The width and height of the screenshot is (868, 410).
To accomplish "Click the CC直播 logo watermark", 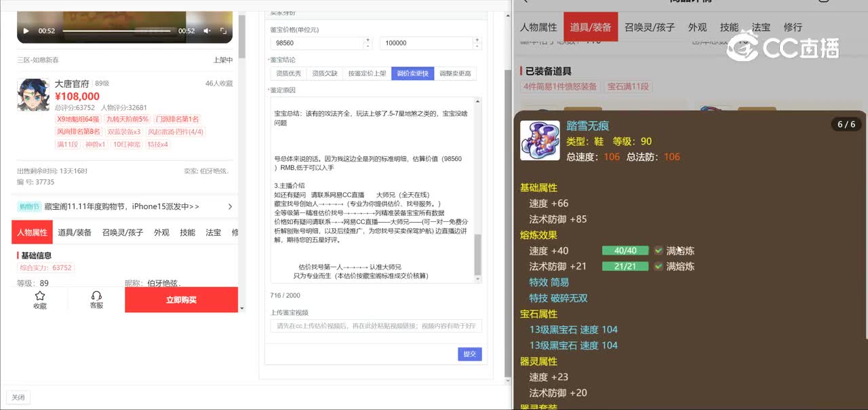I will coord(783,48).
